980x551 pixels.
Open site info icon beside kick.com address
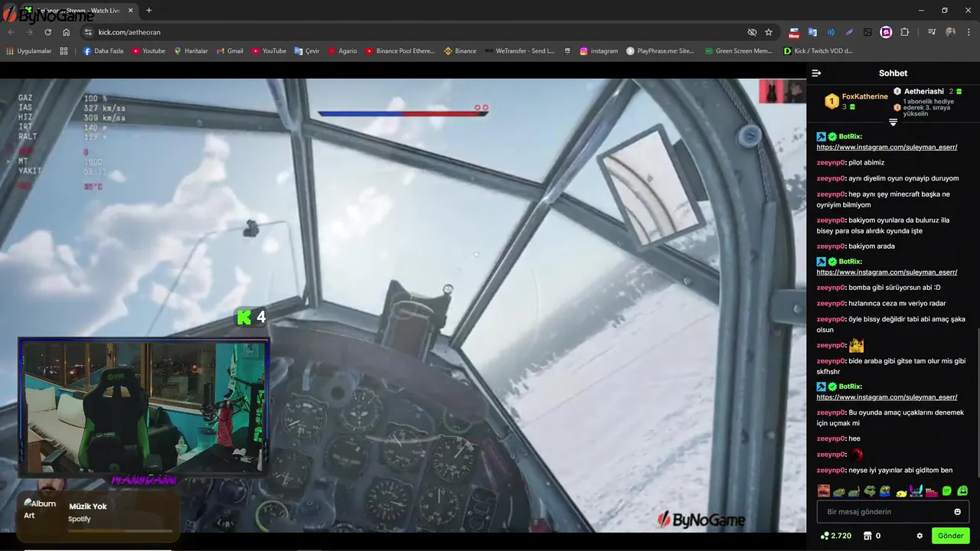tap(88, 32)
